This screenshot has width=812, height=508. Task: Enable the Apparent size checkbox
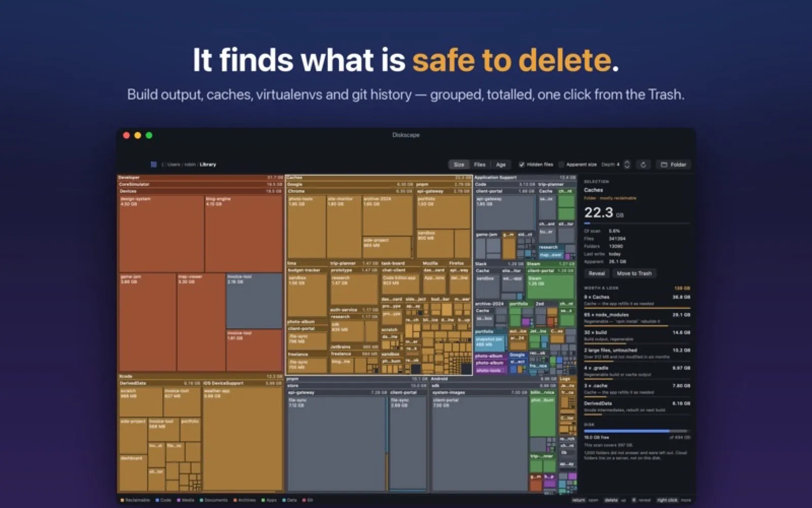(x=561, y=165)
